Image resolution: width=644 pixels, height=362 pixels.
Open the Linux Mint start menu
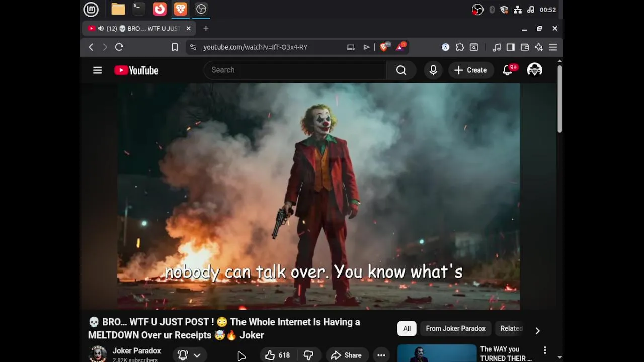point(91,9)
